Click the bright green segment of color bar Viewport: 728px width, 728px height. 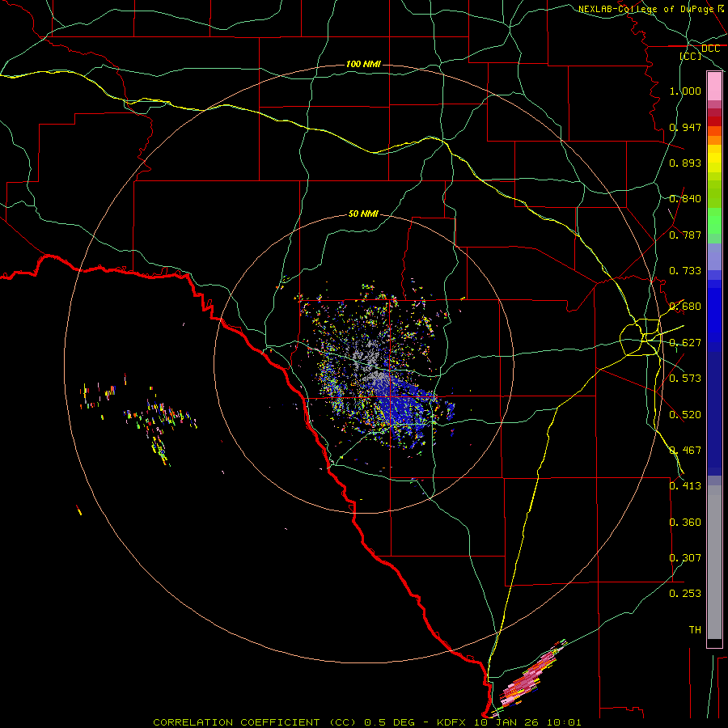714,221
